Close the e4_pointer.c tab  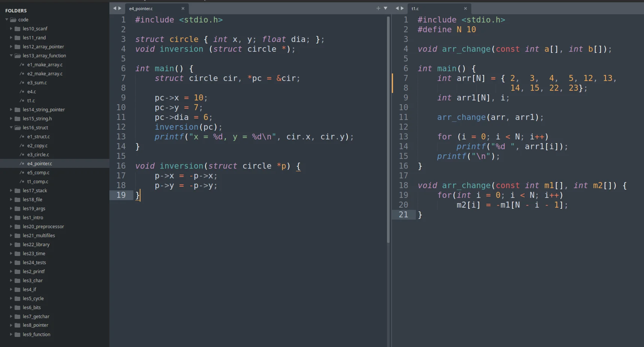pyautogui.click(x=183, y=9)
